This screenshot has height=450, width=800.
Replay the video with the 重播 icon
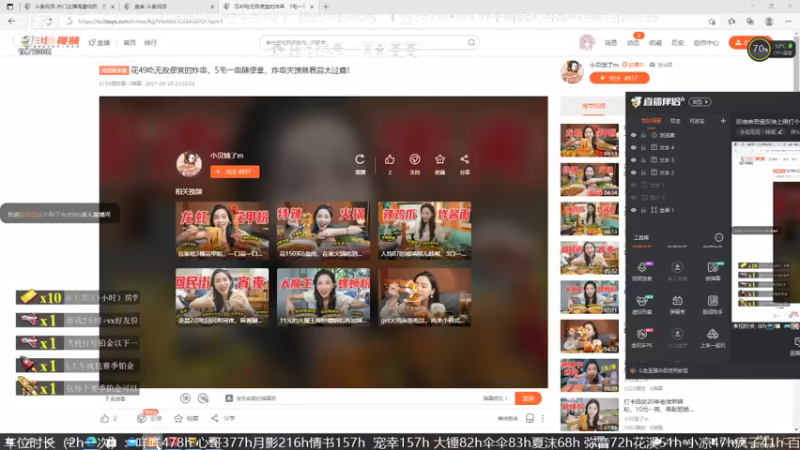pos(360,160)
